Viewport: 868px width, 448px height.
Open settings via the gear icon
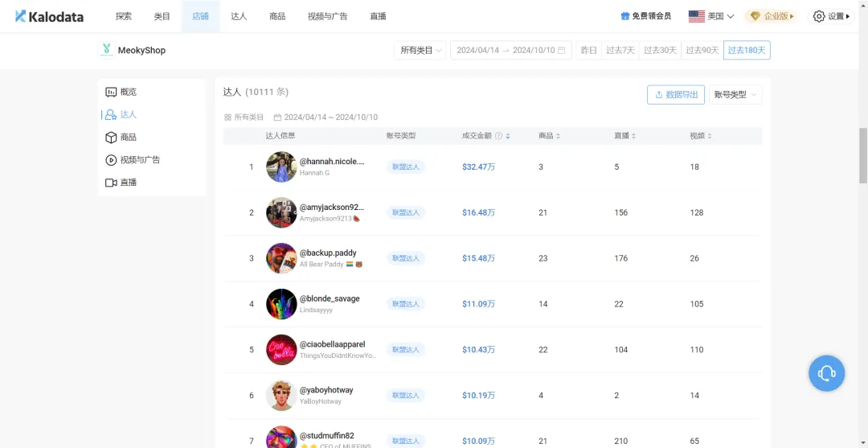coord(819,16)
